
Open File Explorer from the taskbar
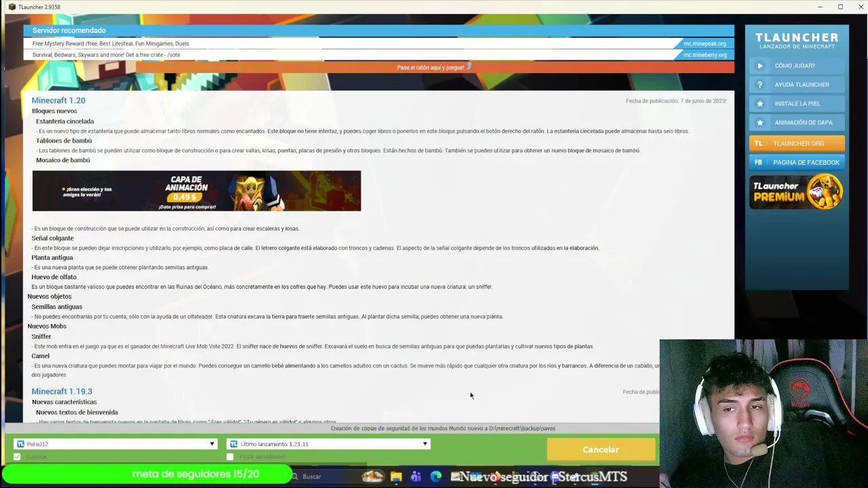click(396, 476)
